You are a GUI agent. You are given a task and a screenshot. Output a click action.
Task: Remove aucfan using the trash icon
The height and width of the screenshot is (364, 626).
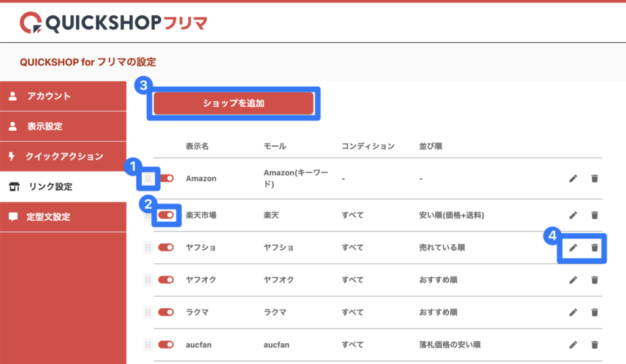pos(594,344)
